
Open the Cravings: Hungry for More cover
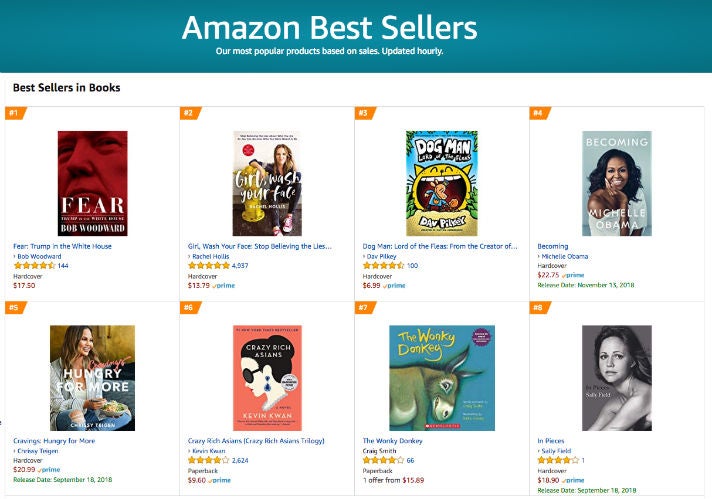[x=92, y=377]
